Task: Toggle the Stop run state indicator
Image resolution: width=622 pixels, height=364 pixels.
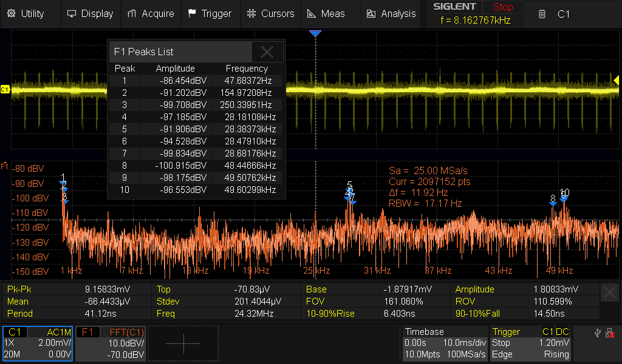Action: pos(502,7)
